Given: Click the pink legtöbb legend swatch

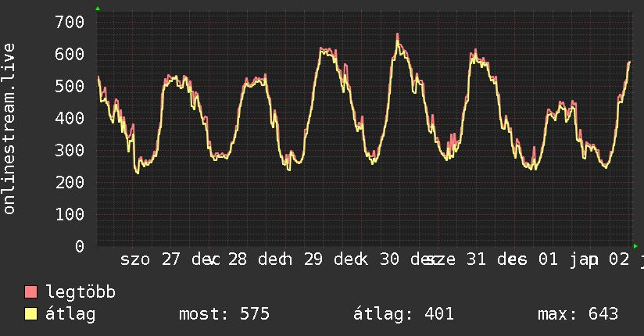Looking at the screenshot, I should 30,292.
